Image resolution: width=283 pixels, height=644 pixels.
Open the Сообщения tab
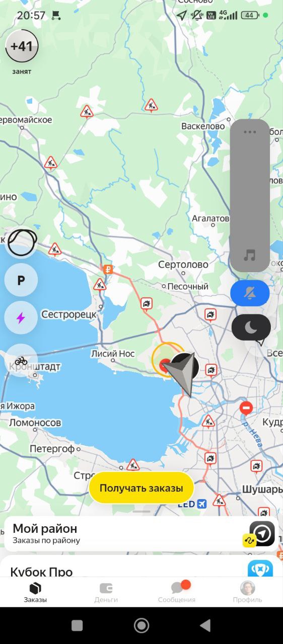click(x=177, y=592)
